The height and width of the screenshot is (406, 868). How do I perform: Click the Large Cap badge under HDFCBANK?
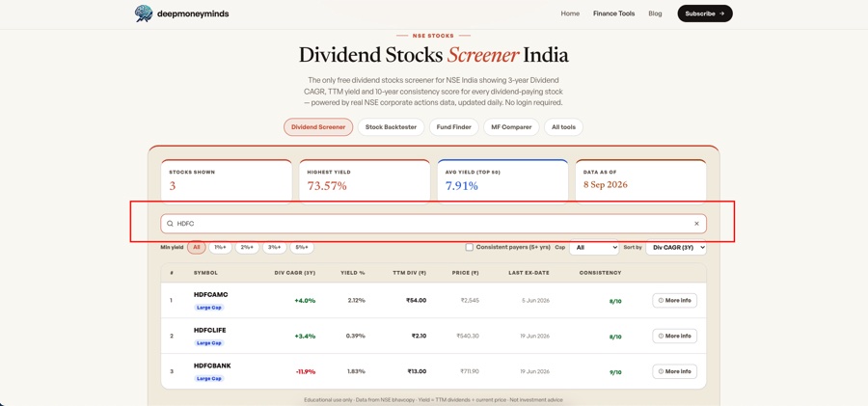pos(209,378)
